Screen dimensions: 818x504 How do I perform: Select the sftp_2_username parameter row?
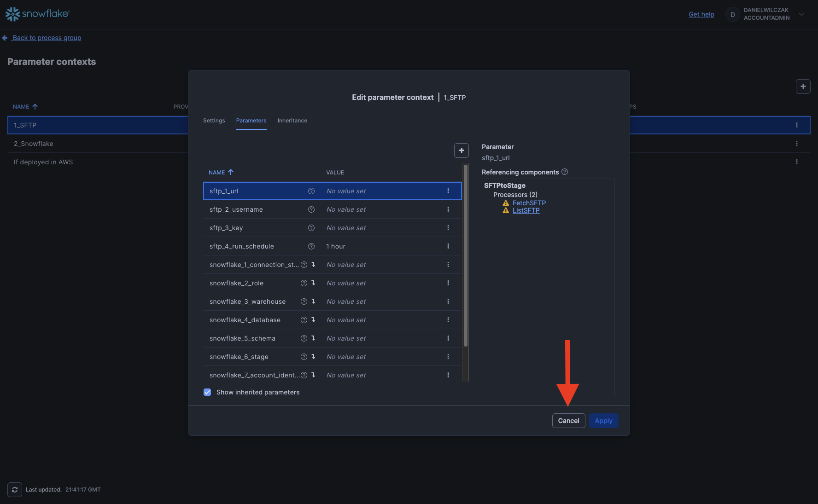[x=258, y=209]
